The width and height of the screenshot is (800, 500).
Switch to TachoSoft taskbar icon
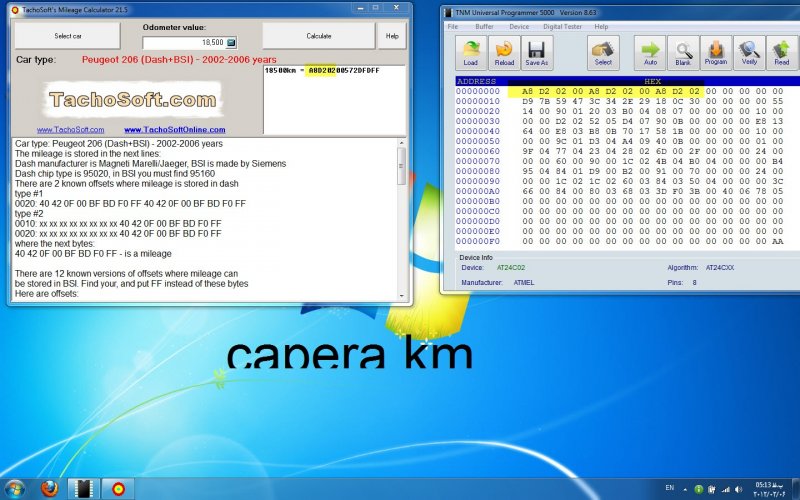click(118, 488)
